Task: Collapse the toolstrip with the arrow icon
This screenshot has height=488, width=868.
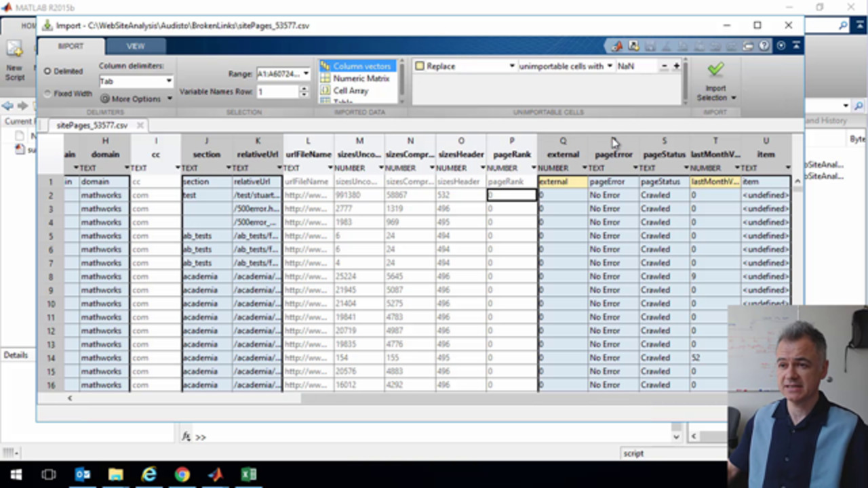Action: coord(796,46)
